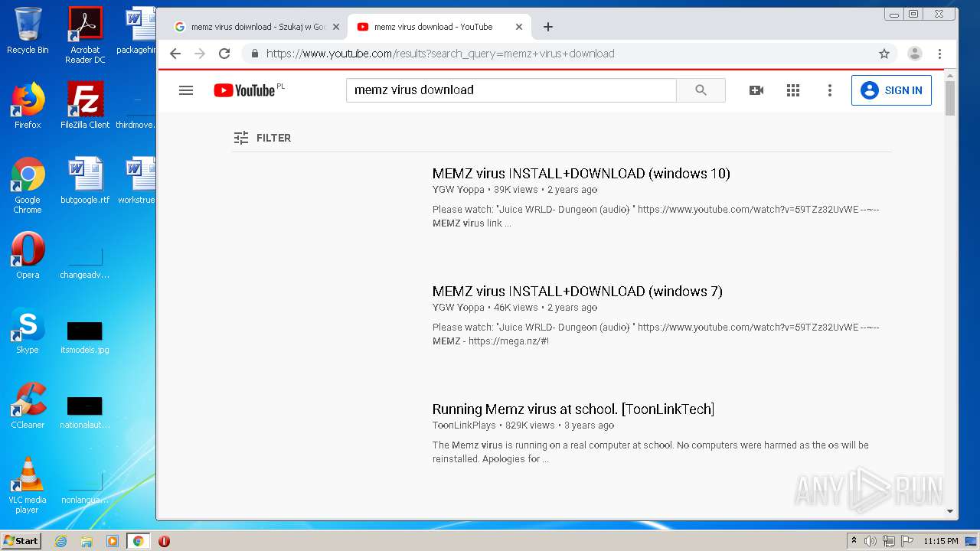Screen dimensions: 980x551
Task: Click the SIGN IN button
Action: 891,90
